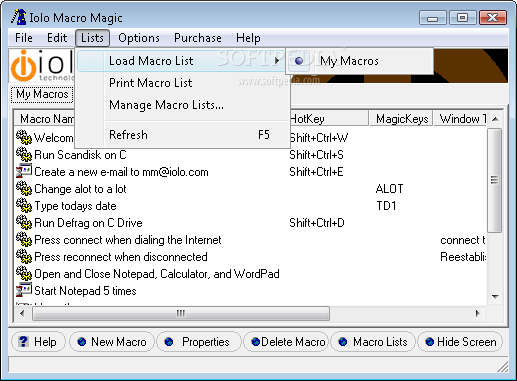
Task: Click the icon beside Create a new e-mail macro
Action: (x=24, y=171)
